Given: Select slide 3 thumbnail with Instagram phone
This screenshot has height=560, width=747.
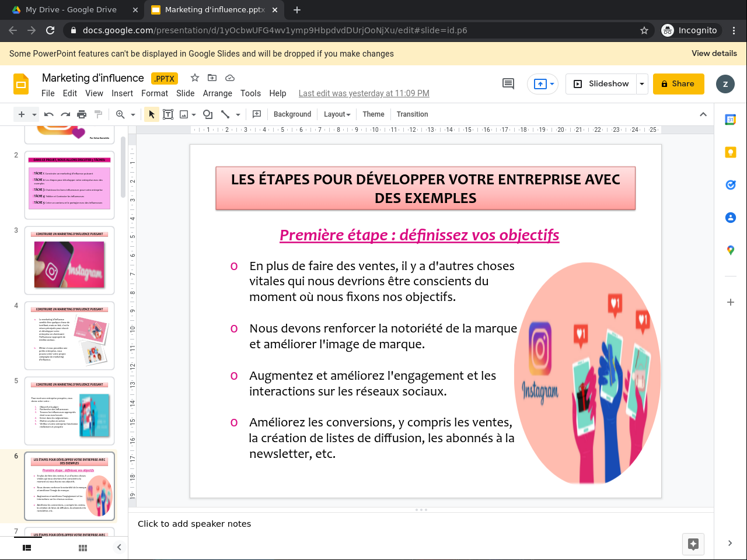Looking at the screenshot, I should (69, 261).
